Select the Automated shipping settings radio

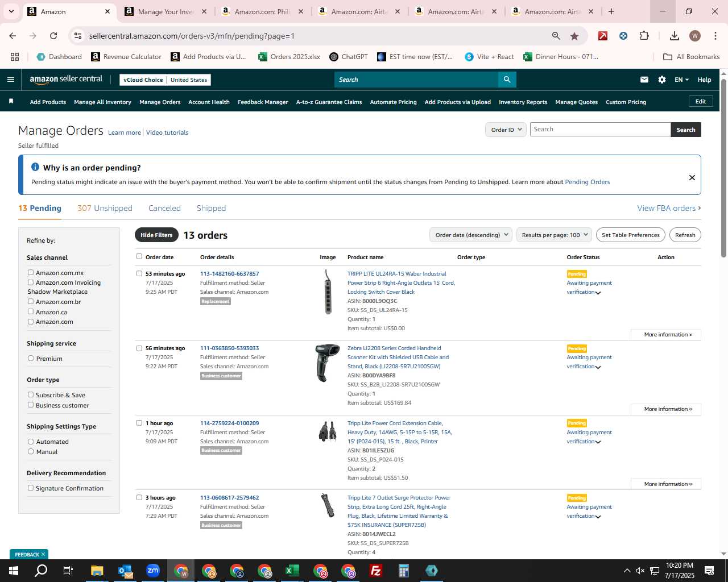pos(31,442)
